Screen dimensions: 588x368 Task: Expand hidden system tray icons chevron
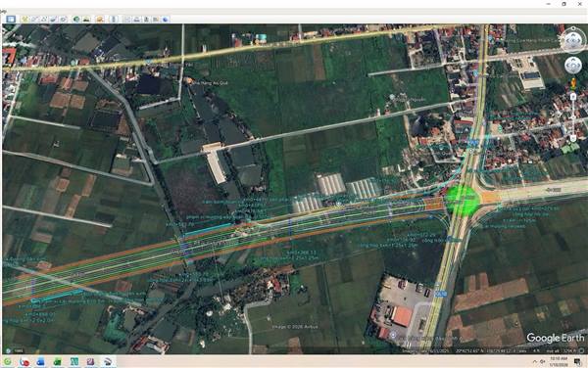pyautogui.click(x=535, y=361)
